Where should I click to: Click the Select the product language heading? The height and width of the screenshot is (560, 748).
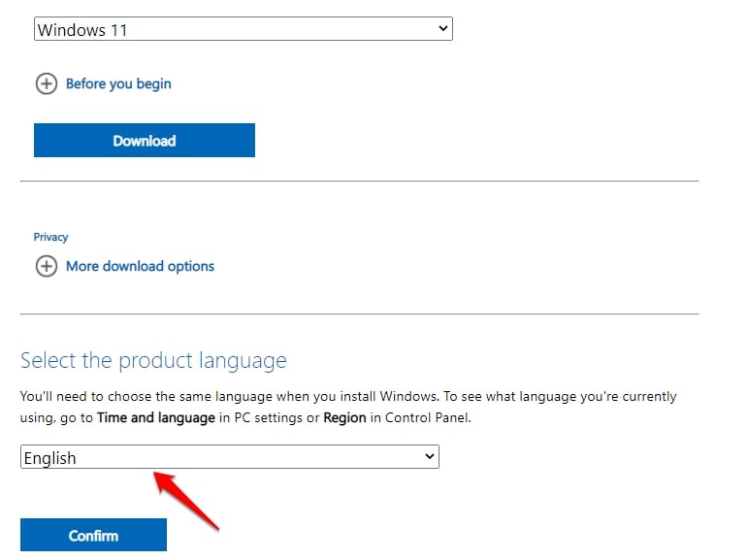153,360
